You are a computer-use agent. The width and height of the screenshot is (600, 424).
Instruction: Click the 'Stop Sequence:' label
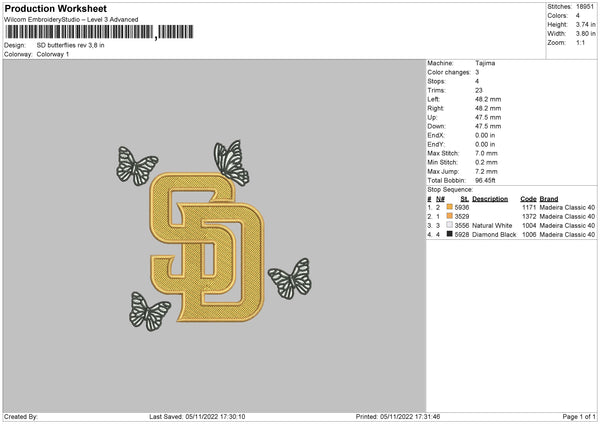[x=450, y=190]
